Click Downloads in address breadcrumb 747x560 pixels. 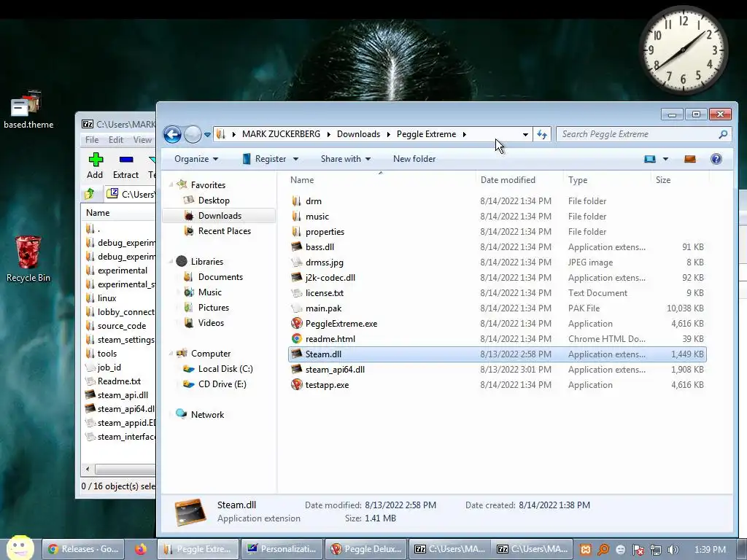[x=358, y=134]
